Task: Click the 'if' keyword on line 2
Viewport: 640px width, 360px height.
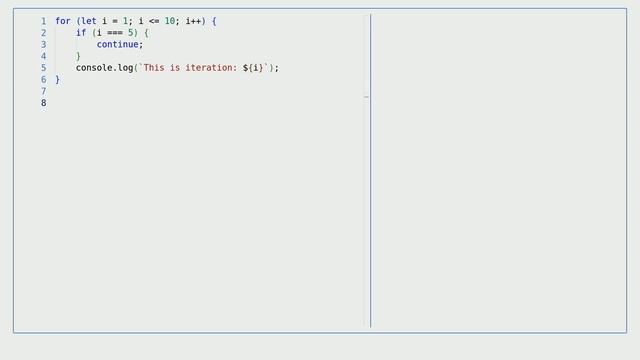Action: (x=81, y=33)
